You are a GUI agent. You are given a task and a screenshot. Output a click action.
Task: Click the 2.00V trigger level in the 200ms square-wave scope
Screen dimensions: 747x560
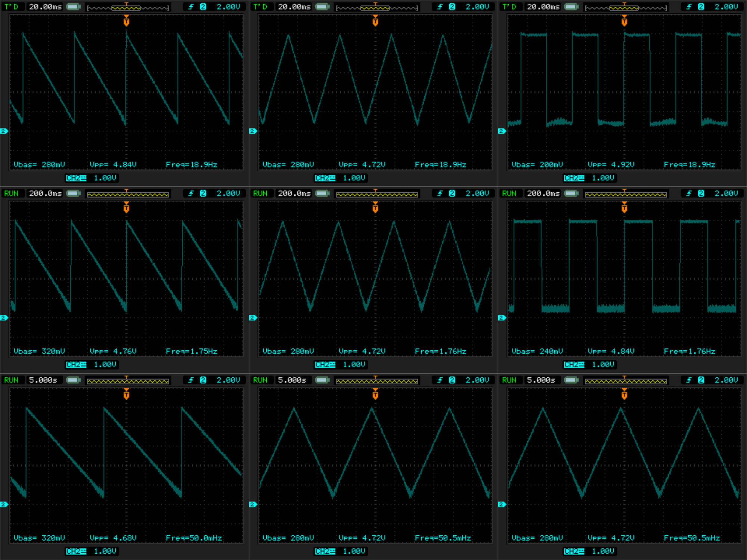click(x=726, y=193)
